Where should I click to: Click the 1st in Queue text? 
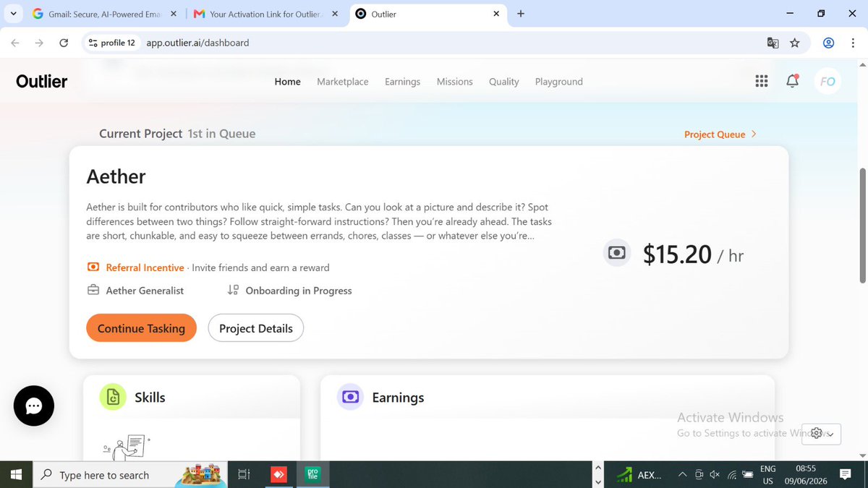(x=221, y=134)
